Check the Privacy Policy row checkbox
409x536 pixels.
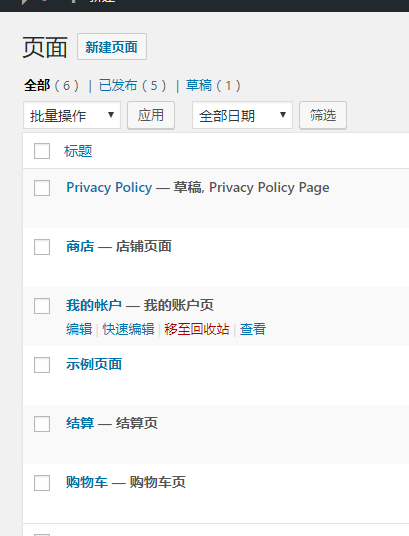click(42, 188)
